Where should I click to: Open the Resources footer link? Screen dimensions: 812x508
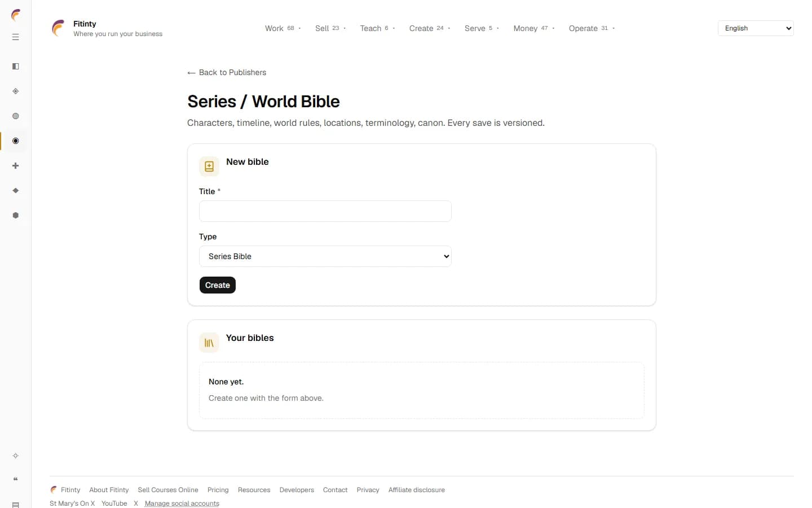pyautogui.click(x=254, y=490)
